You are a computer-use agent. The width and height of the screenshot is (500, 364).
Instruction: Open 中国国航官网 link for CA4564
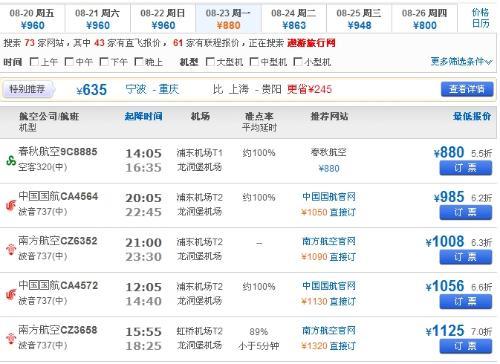(329, 197)
